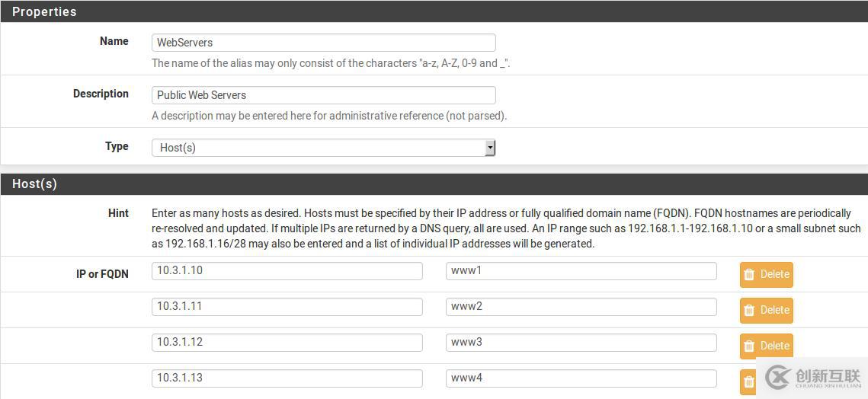Click the trash icon in the 10.3.1.10 row
Image resolution: width=868 pixels, height=399 pixels.
[749, 274]
